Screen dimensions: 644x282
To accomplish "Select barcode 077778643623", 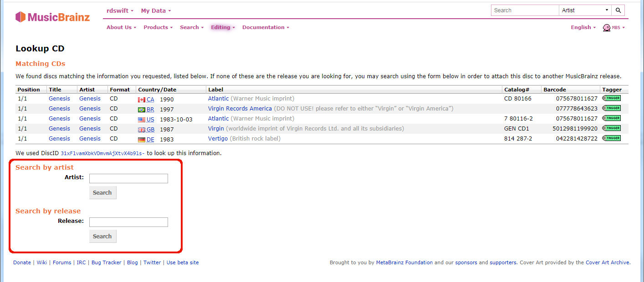I will (577, 108).
